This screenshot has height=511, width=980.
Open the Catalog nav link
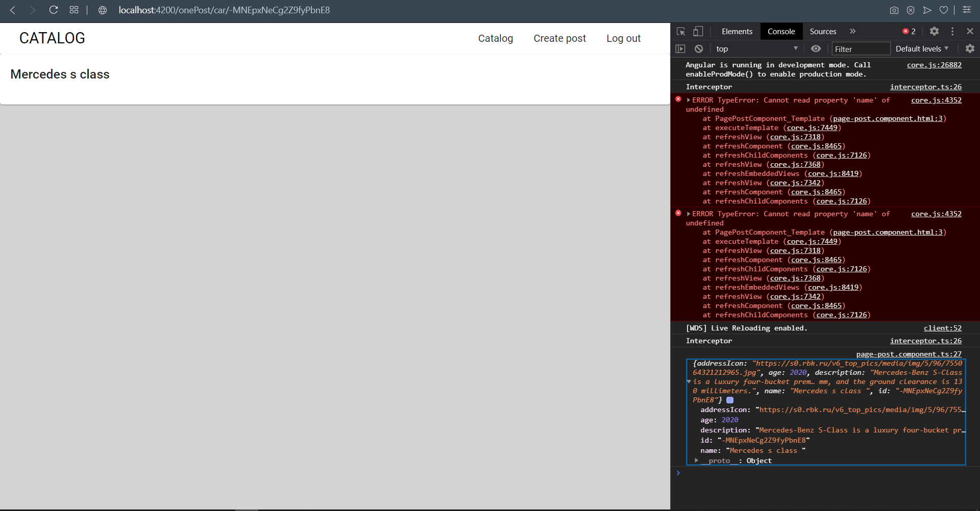click(x=495, y=38)
